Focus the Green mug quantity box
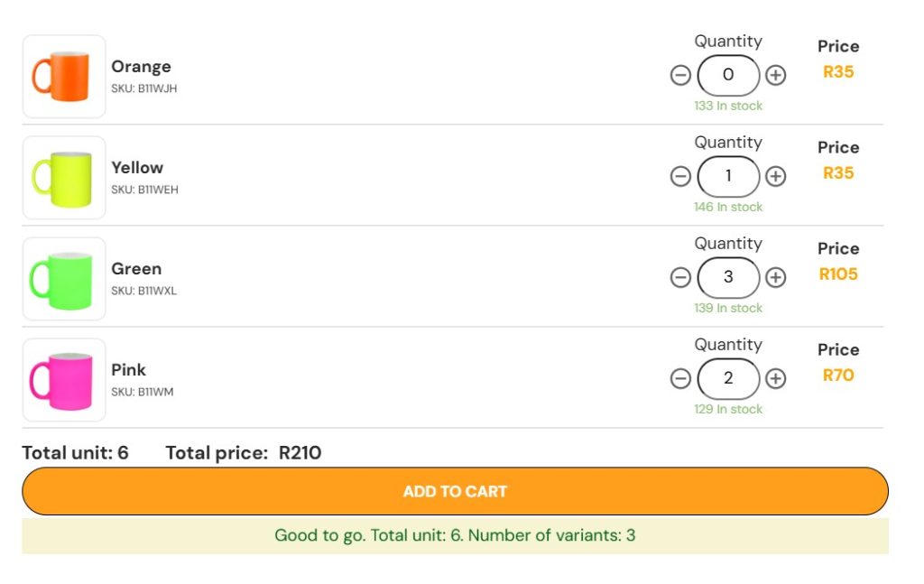This screenshot has height=584, width=924. coord(728,277)
